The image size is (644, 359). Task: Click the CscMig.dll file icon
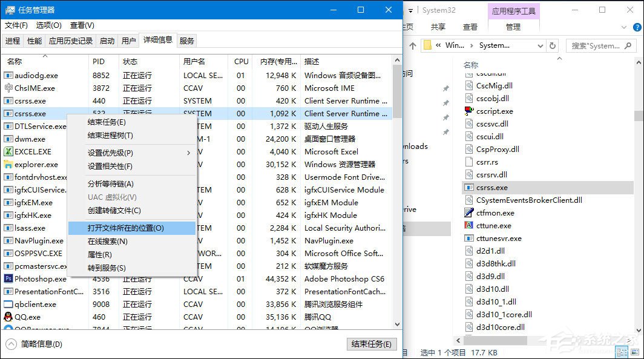[x=469, y=85]
